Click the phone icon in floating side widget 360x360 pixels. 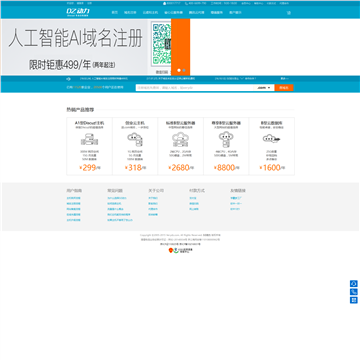pyautogui.click(x=354, y=292)
